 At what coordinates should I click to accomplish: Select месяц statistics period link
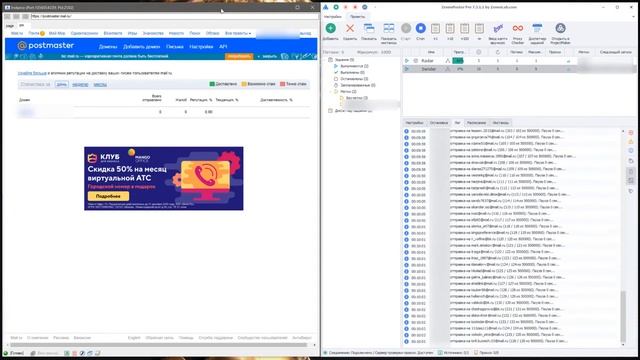100,84
